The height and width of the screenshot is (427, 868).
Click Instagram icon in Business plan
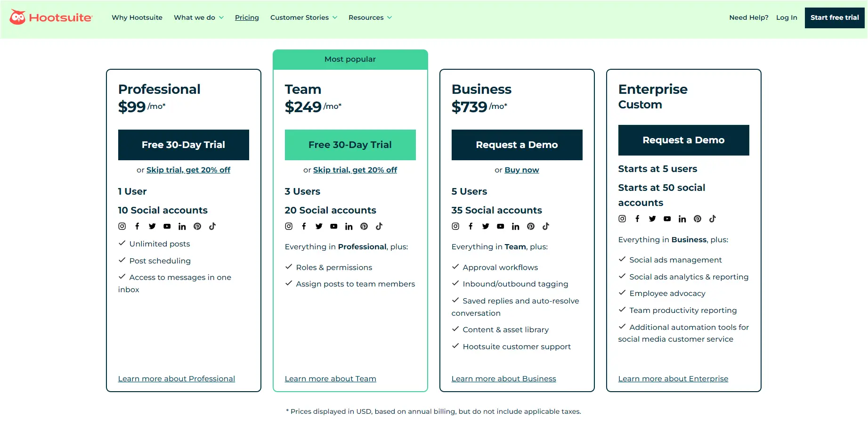coord(455,226)
